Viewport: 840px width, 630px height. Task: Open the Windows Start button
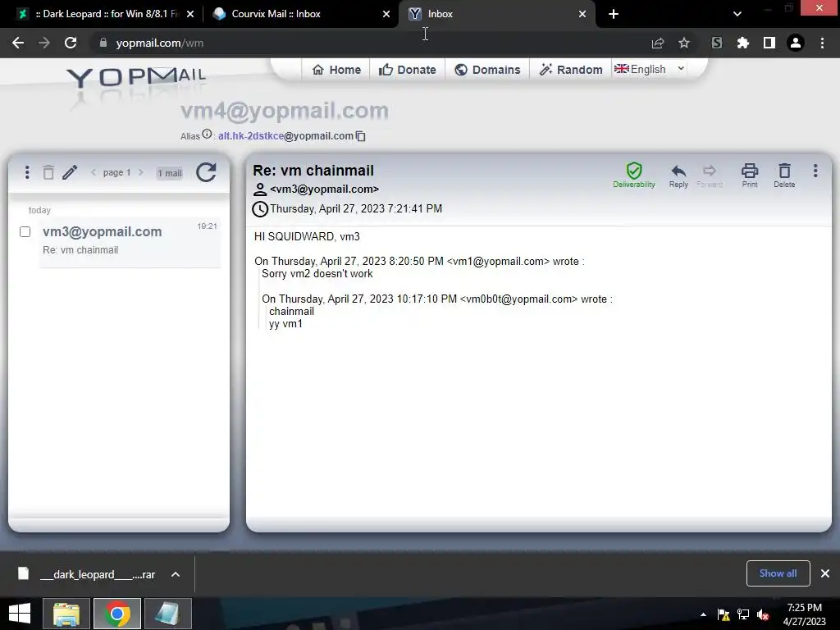pos(20,614)
